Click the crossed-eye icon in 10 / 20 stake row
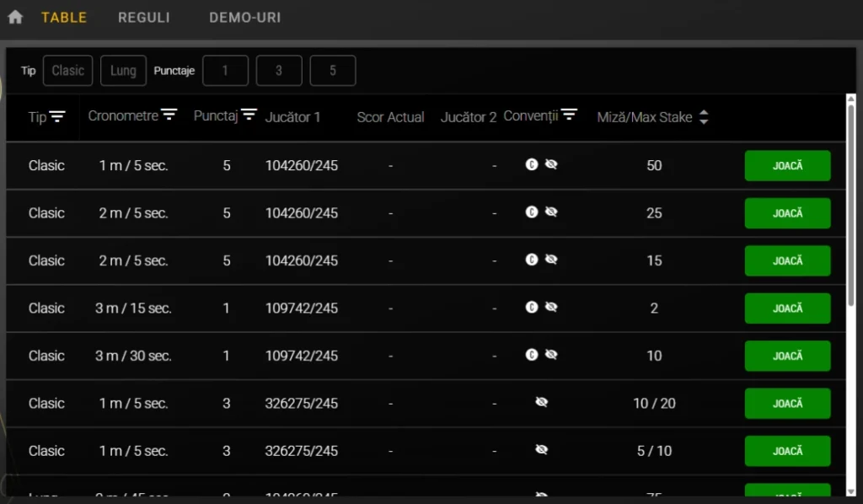The image size is (863, 504). [x=542, y=402]
